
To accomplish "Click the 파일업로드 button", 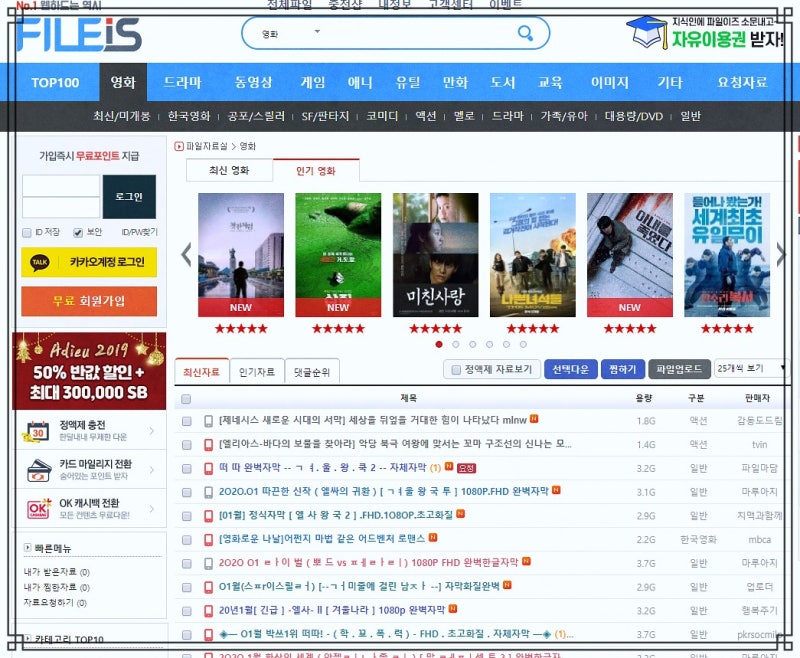I will pyautogui.click(x=679, y=369).
